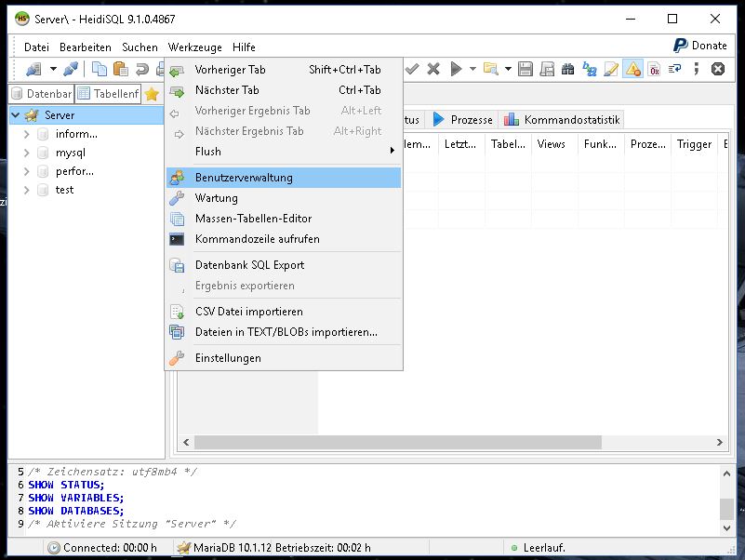
Task: Click the Datenbank filter field
Action: (x=42, y=94)
